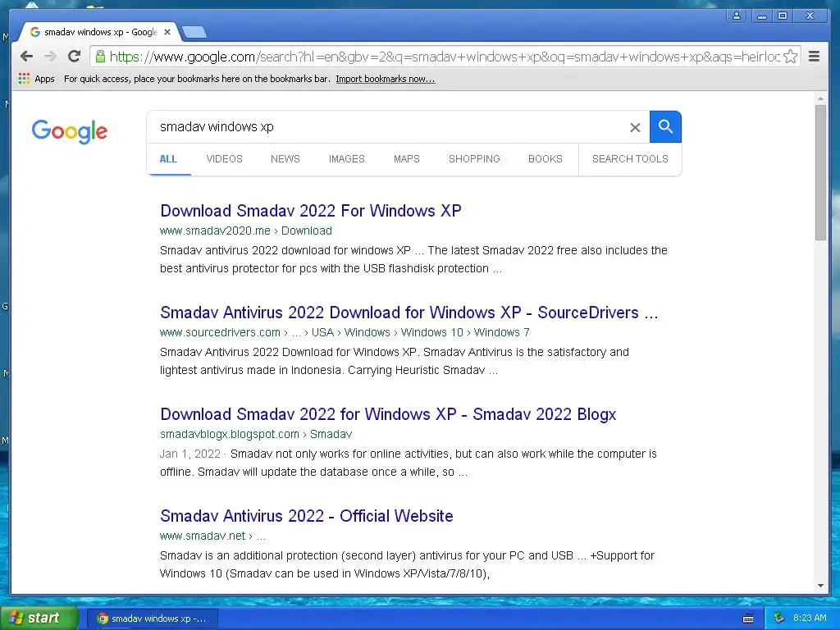This screenshot has height=630, width=840.
Task: Switch to the VIDEOS tab
Action: (x=225, y=159)
